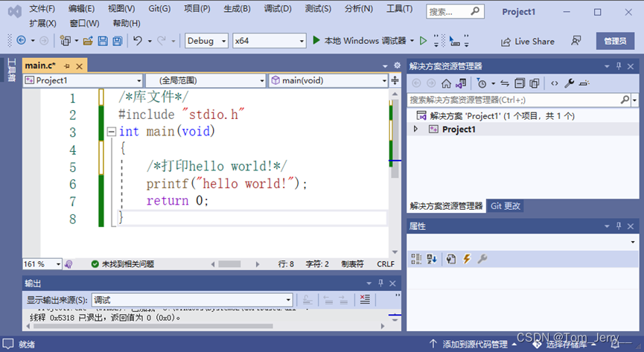644x352 pixels.
Task: Click the feedback person icon
Action: pyautogui.click(x=576, y=41)
